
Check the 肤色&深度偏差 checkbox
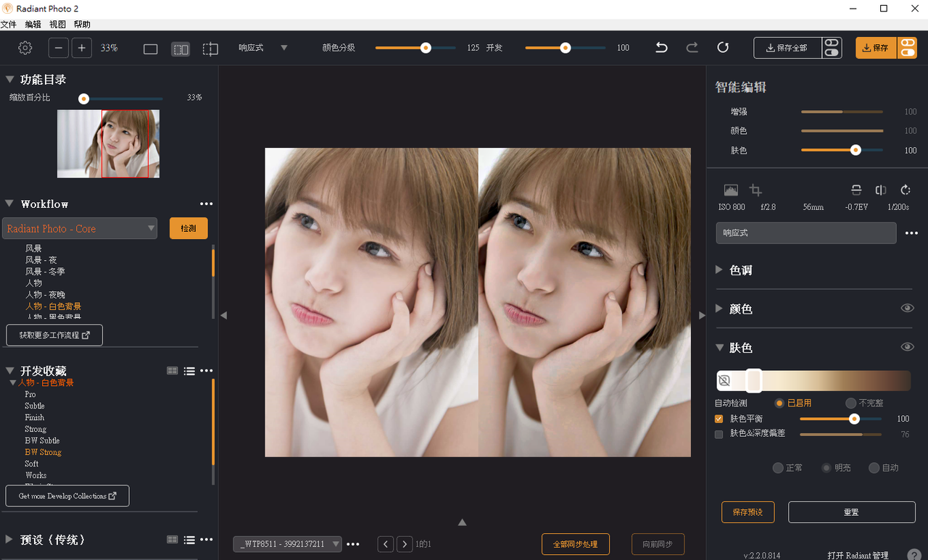coord(719,434)
